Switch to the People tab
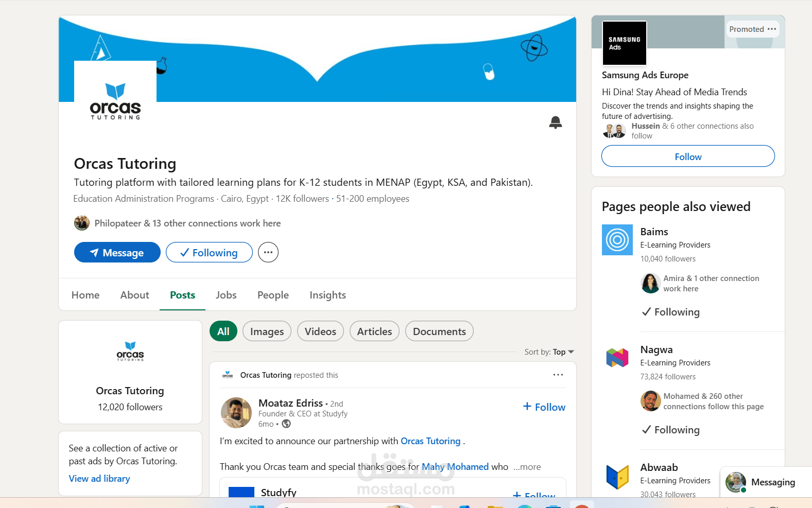The height and width of the screenshot is (508, 812). click(273, 295)
